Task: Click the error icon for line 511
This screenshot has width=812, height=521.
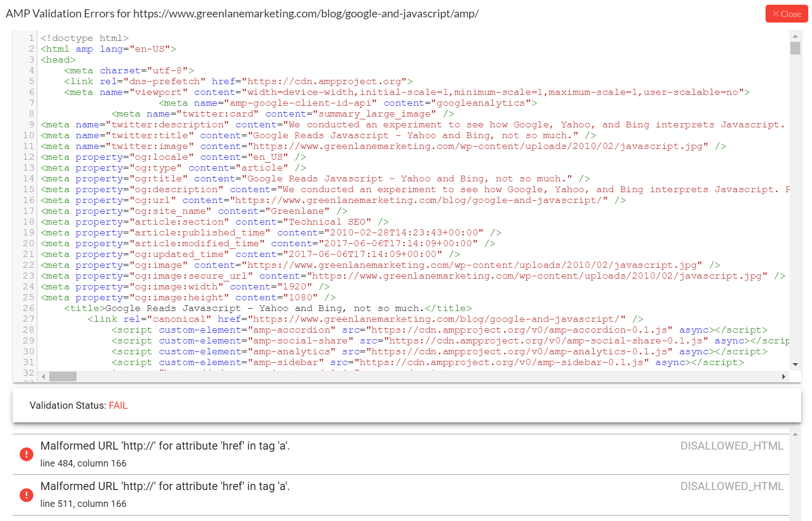Action: pos(26,495)
